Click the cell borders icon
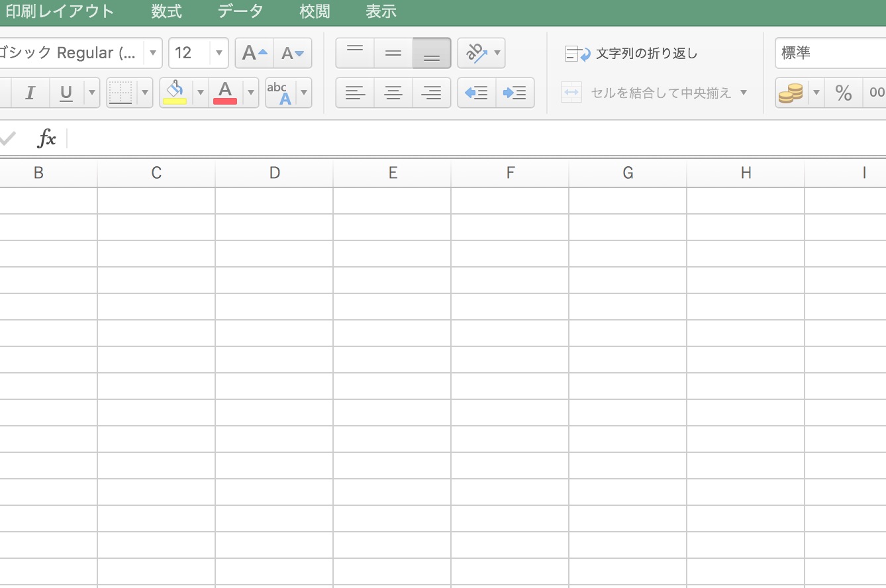This screenshot has height=588, width=886. coord(121,92)
